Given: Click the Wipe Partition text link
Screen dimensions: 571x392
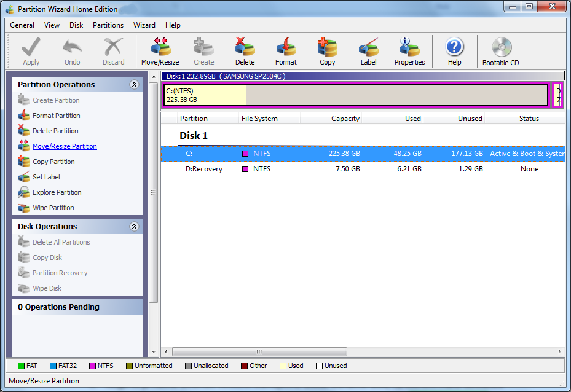Looking at the screenshot, I should click(53, 208).
